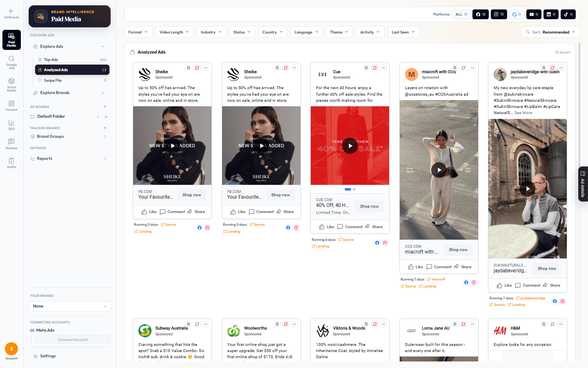Open the Format filter dropdown
This screenshot has width=588, height=368.
point(138,32)
